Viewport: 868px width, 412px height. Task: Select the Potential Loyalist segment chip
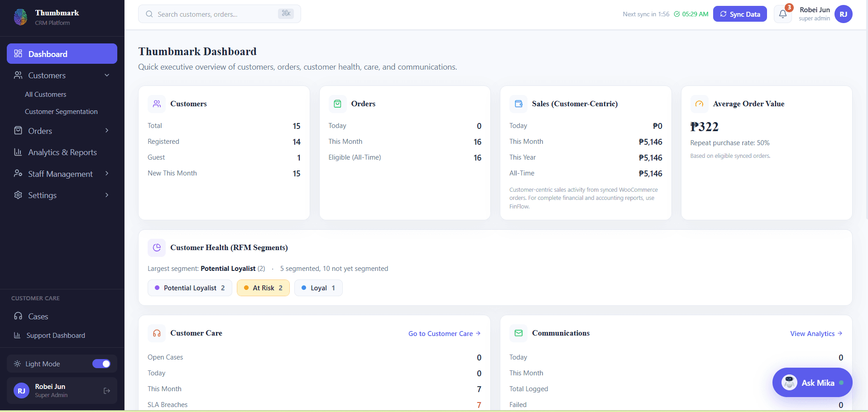click(190, 288)
